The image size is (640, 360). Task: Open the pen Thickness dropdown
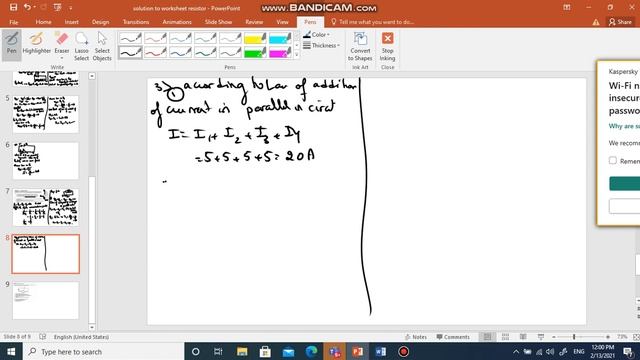pos(322,46)
